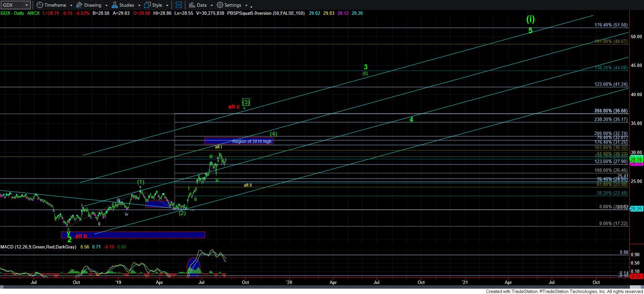644x294 pixels.
Task: Click the blue linking icon in toolbar
Action: [179, 5]
